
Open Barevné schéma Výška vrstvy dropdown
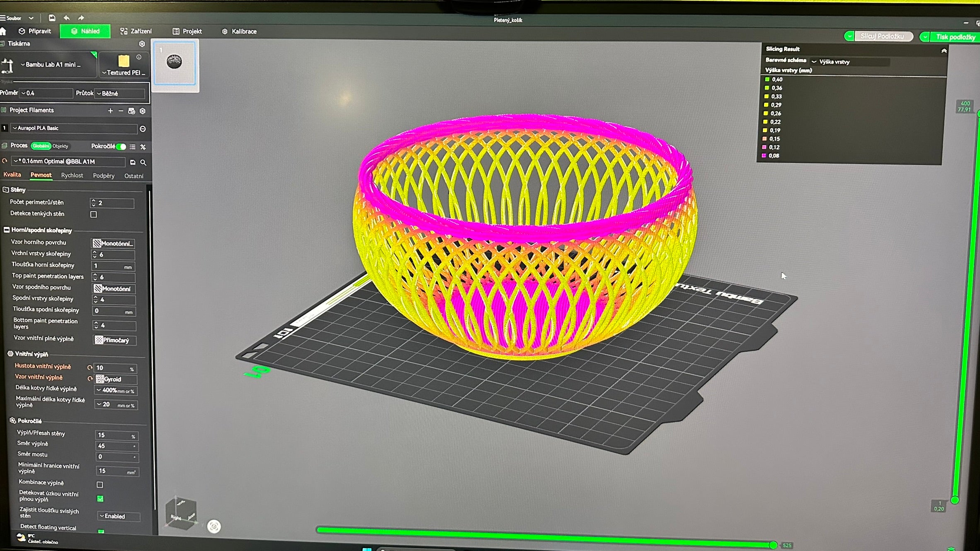850,62
